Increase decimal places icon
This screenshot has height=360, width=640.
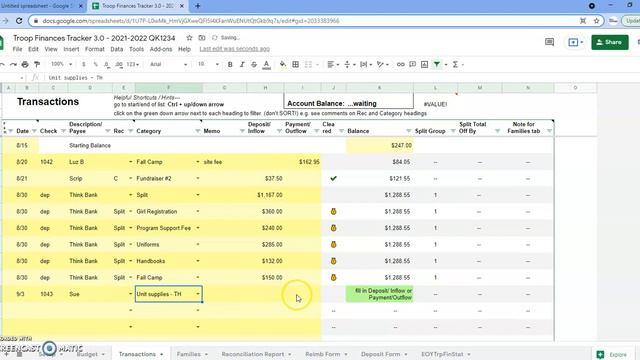click(119, 64)
